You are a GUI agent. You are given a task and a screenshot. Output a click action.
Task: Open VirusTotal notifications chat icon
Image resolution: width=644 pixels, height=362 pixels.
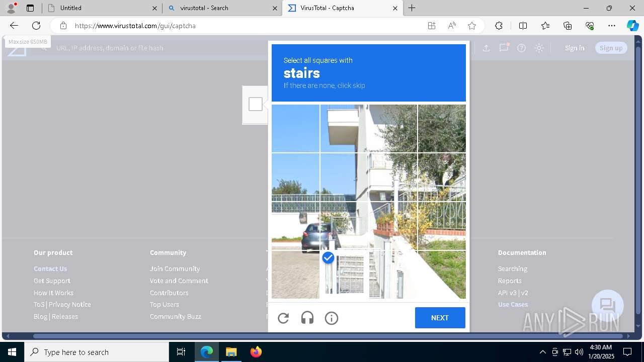tap(504, 48)
